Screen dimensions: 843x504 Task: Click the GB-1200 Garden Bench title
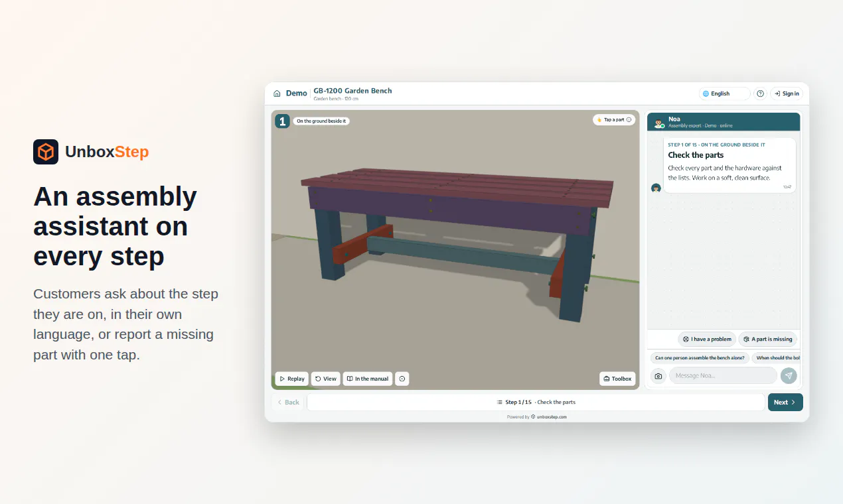tap(352, 91)
